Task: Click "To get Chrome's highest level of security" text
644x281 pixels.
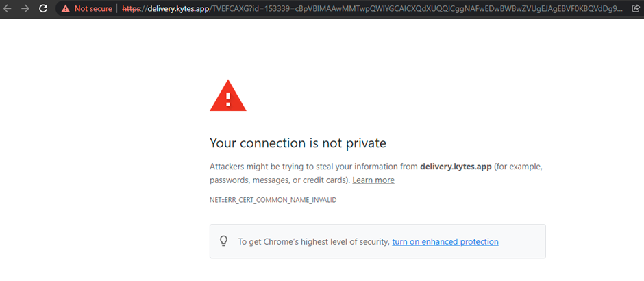Action: [x=313, y=242]
